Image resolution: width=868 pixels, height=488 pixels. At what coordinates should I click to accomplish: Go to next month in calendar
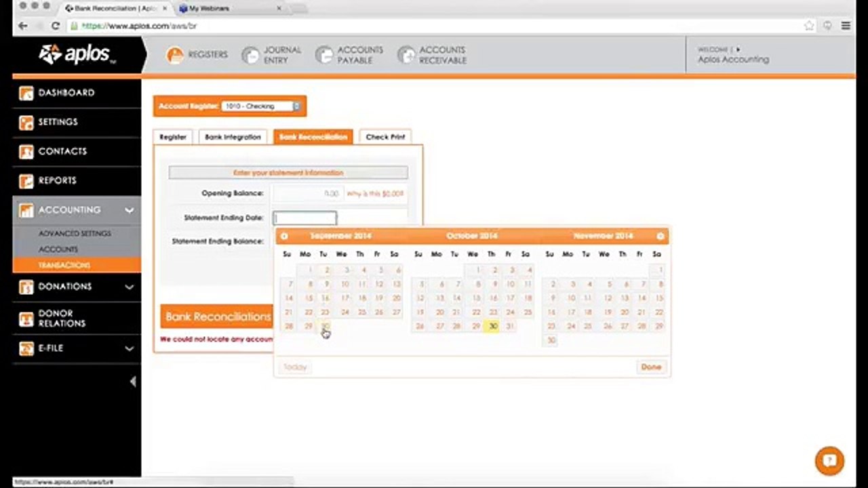click(x=660, y=236)
